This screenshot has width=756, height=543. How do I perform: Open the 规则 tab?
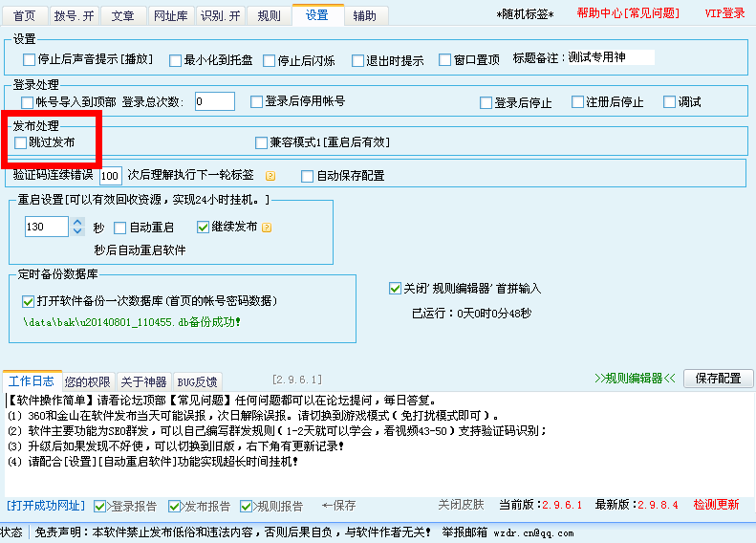269,16
